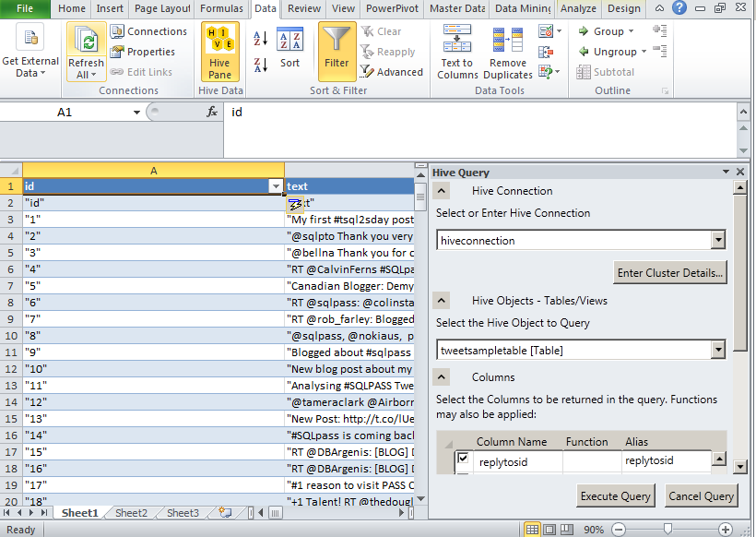
Task: Sort A to Z ascending
Action: click(260, 38)
